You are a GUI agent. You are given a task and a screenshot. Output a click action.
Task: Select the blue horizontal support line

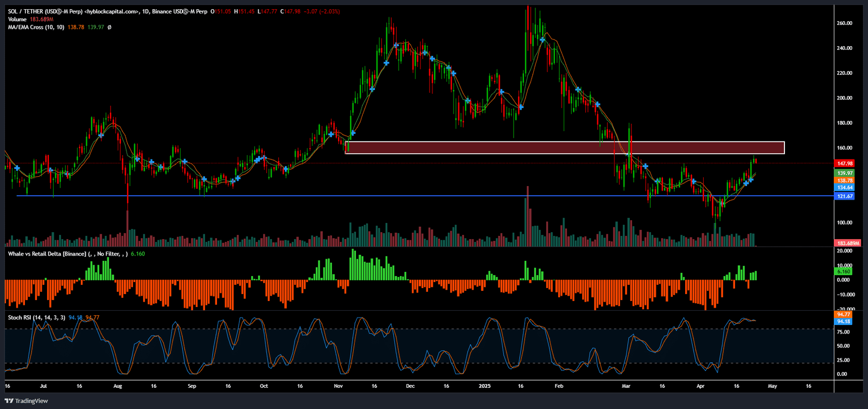pyautogui.click(x=380, y=196)
